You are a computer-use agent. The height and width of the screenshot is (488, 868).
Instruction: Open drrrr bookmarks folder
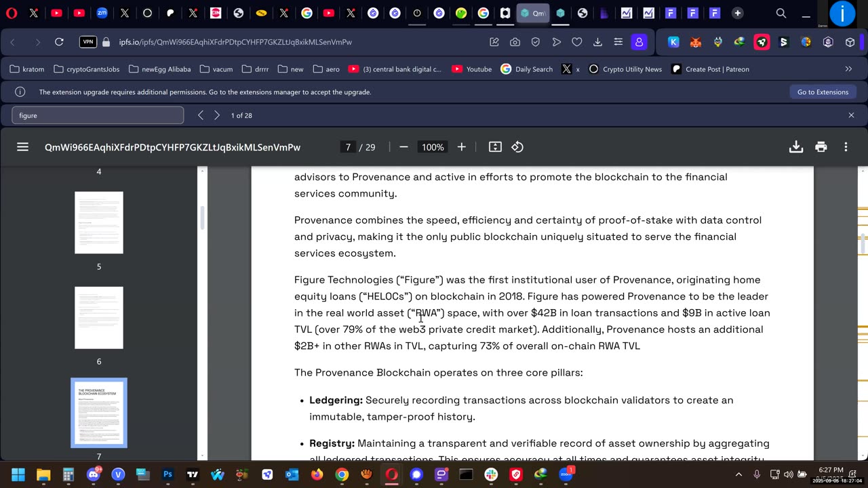coord(256,69)
